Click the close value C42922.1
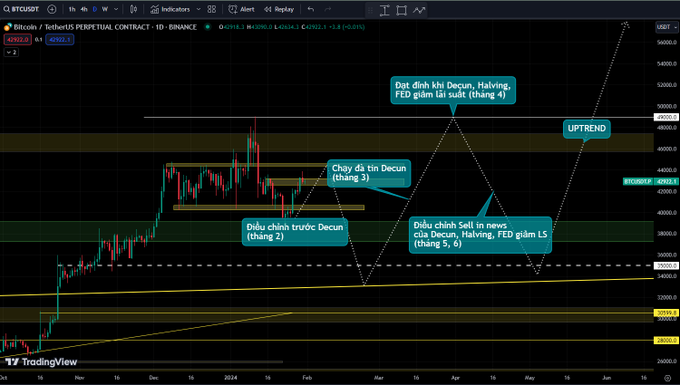Viewport: 680px width, 385px height. [x=314, y=27]
